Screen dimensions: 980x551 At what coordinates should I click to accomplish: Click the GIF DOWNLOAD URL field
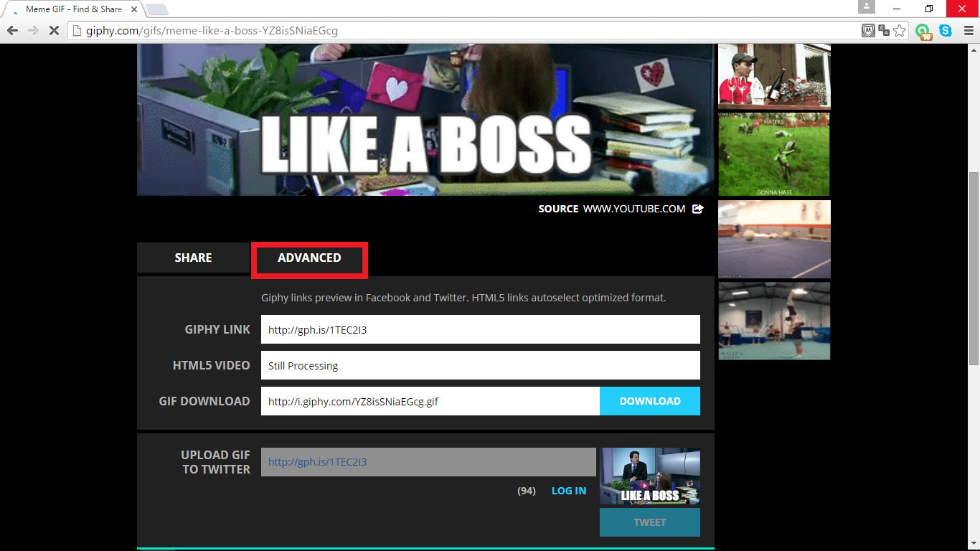tap(430, 401)
